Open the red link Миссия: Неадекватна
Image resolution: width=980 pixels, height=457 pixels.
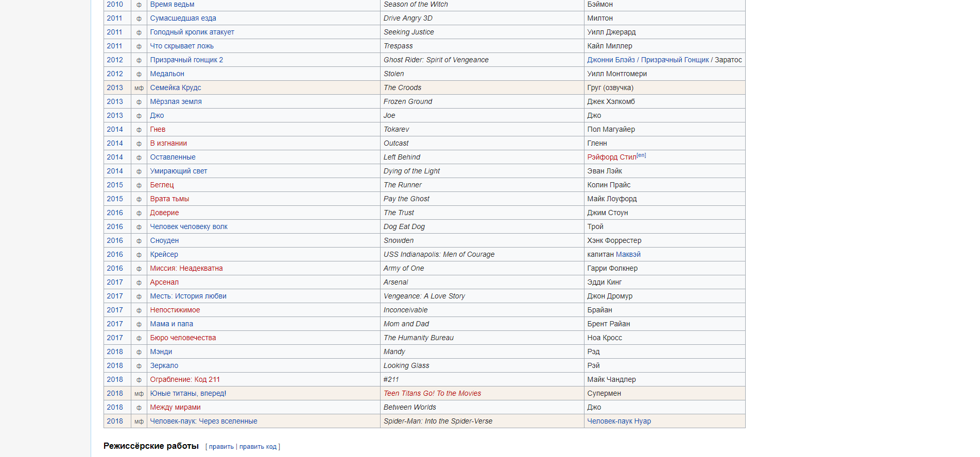pyautogui.click(x=186, y=268)
